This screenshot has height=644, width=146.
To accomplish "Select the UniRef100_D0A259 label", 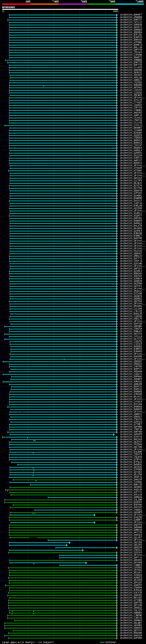I will tap(131, 517).
